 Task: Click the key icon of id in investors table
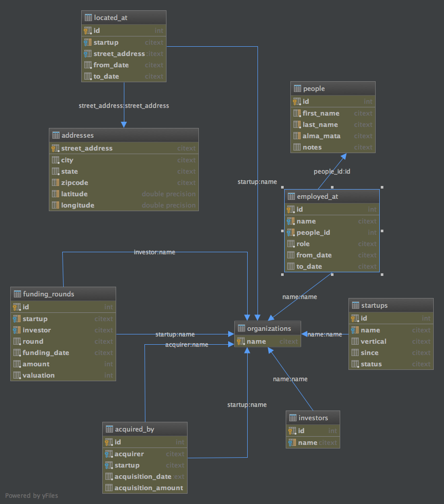292,431
